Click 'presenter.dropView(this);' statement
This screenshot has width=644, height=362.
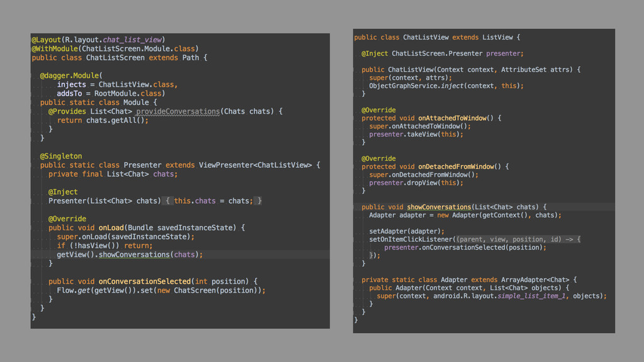416,183
